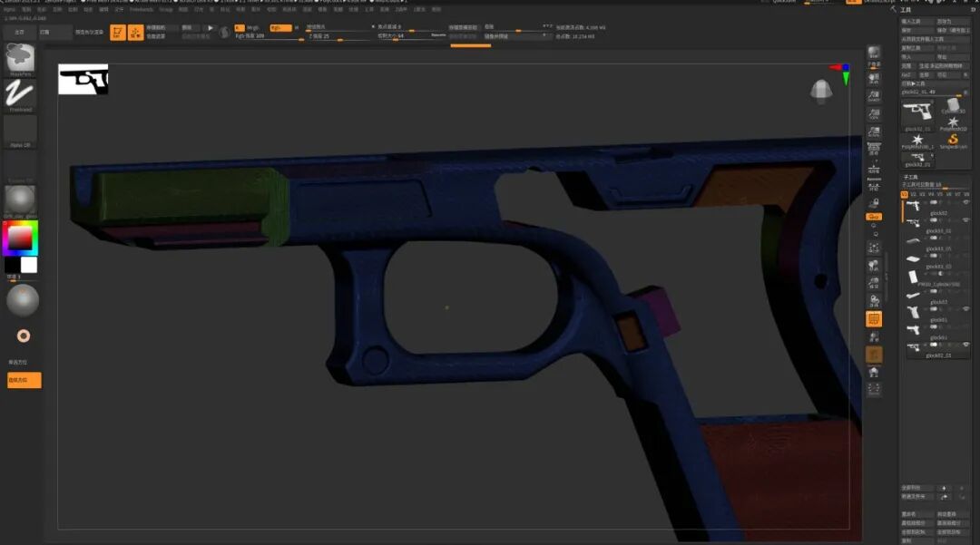The image size is (980, 545).
Task: Select the white main color swatch
Action: click(x=29, y=265)
